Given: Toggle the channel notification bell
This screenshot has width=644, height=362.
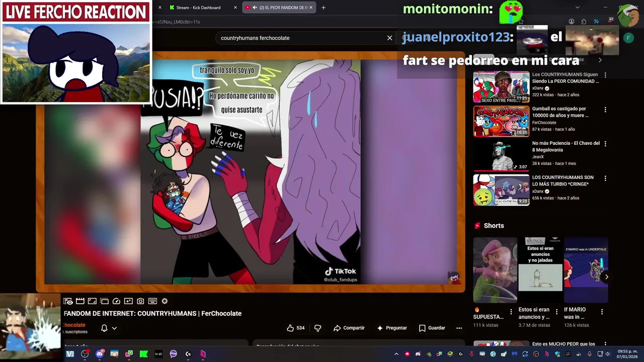Looking at the screenshot, I should point(104,328).
